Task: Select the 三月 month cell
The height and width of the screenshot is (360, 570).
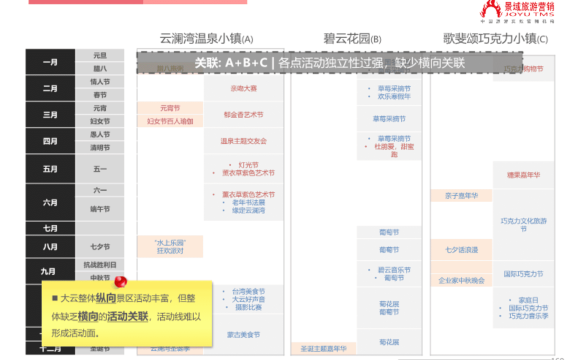Action: tap(50, 115)
